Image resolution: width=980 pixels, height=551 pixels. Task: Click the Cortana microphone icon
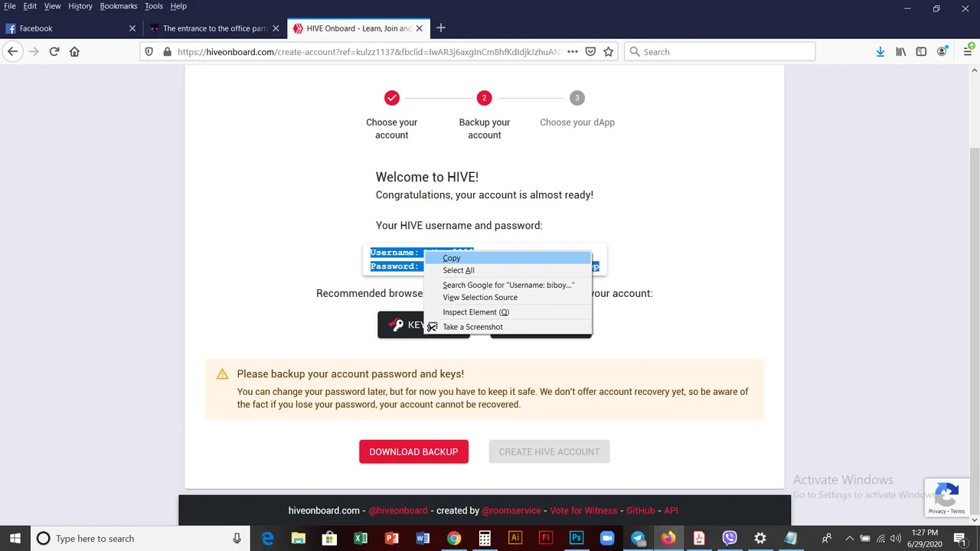[x=237, y=538]
